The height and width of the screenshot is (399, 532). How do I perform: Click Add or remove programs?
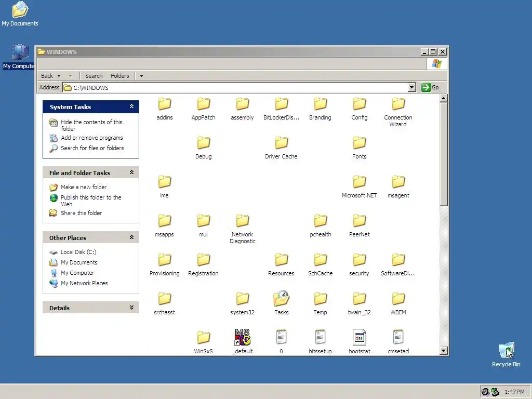(x=91, y=138)
